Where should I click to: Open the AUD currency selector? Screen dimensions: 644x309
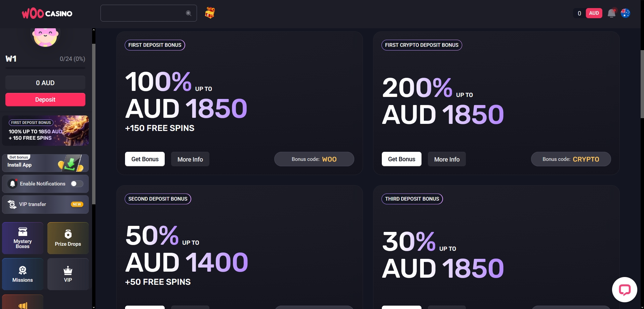(594, 13)
